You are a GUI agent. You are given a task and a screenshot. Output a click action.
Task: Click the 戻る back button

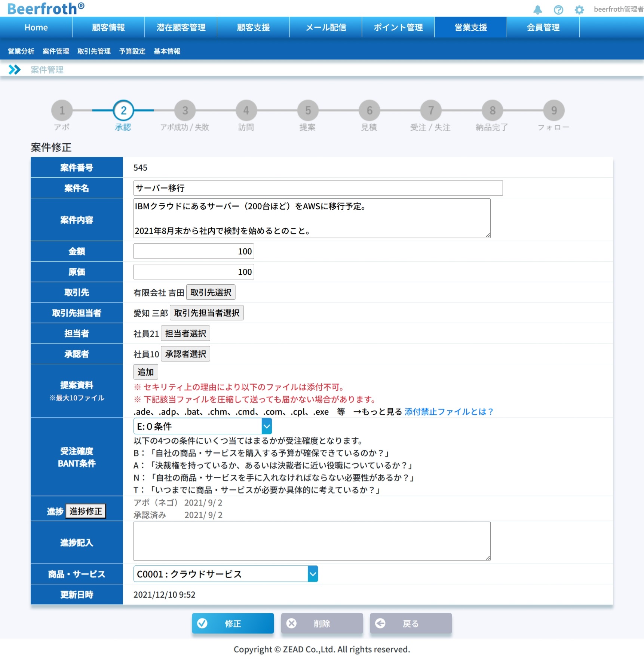(x=411, y=623)
